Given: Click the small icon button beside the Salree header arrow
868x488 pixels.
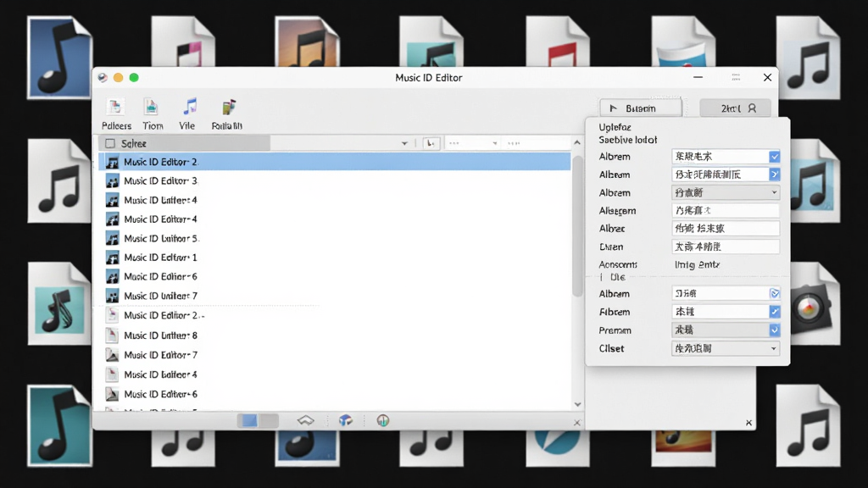Looking at the screenshot, I should tap(430, 143).
